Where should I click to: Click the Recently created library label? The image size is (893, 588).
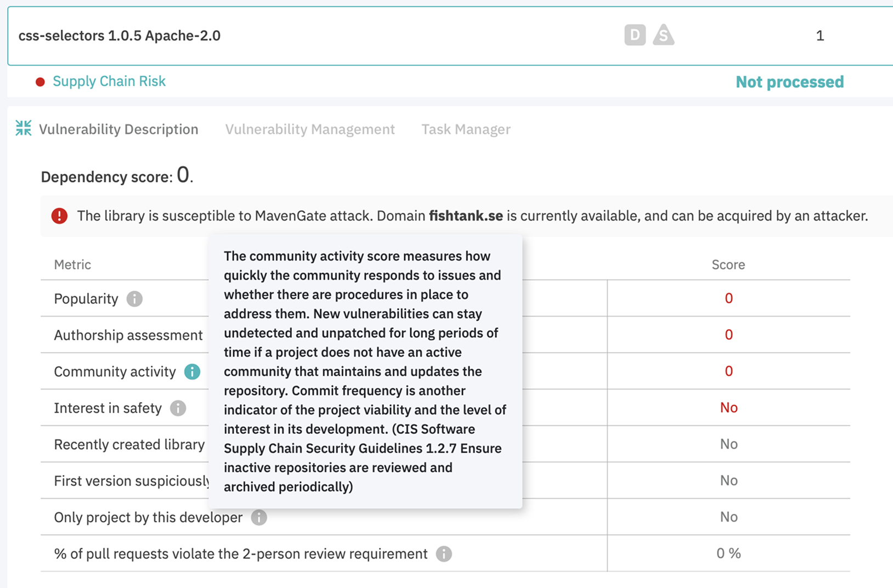point(129,444)
